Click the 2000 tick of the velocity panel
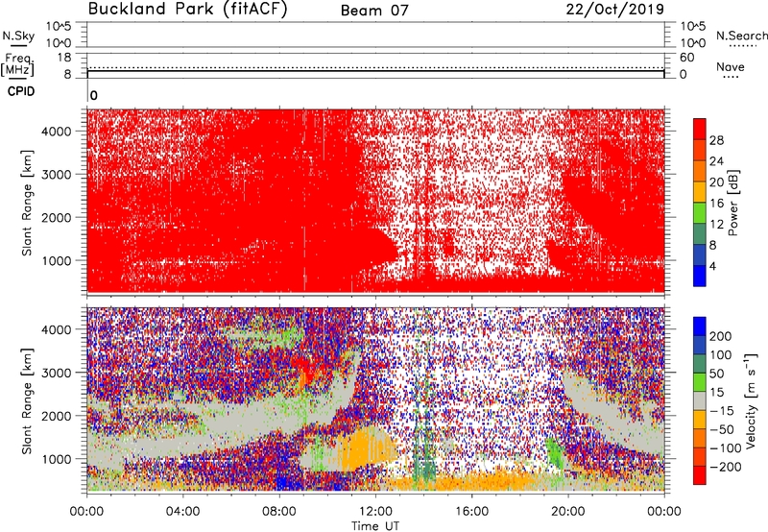The image size is (768, 532). click(x=56, y=416)
